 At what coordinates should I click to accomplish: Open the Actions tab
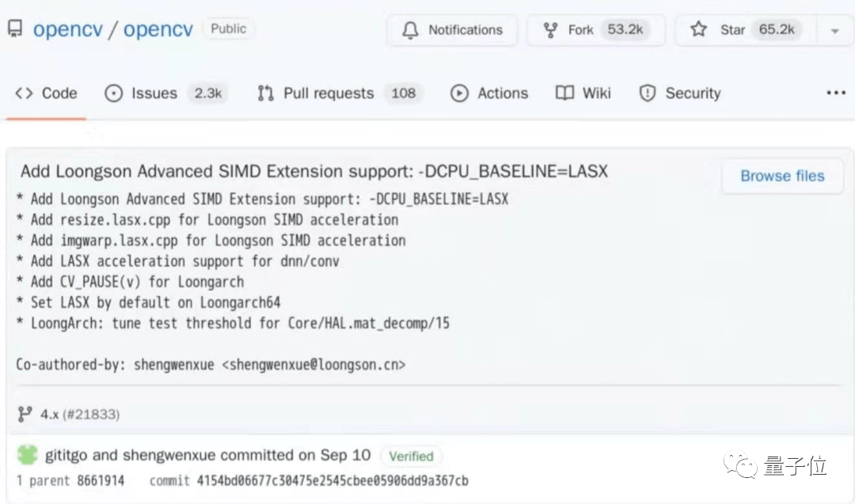pos(489,93)
